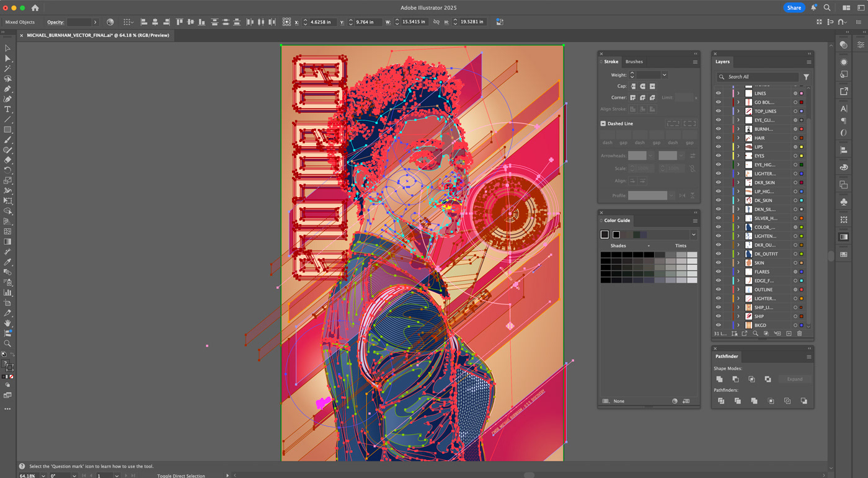
Task: Select the Stroke tab
Action: [611, 61]
